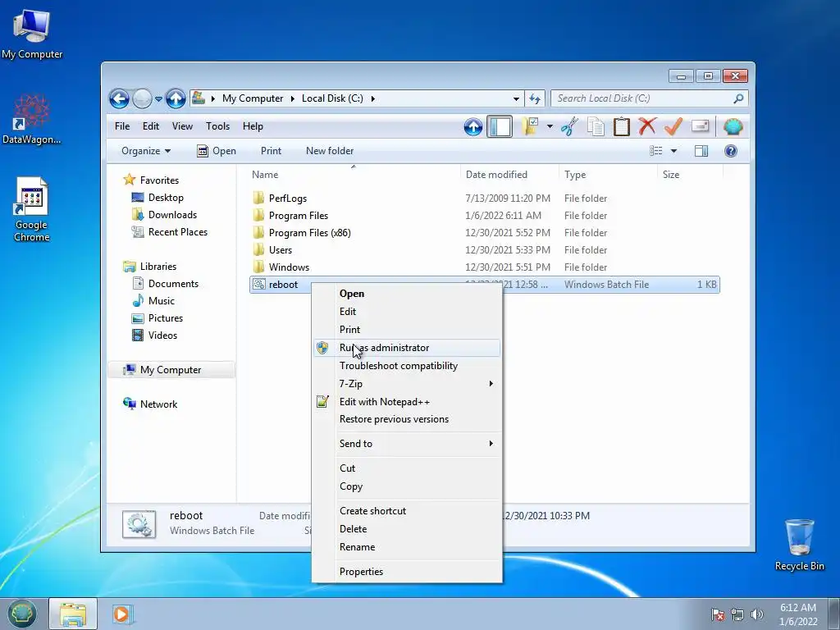840x630 pixels.
Task: Click the media player taskbar icon
Action: tap(123, 614)
